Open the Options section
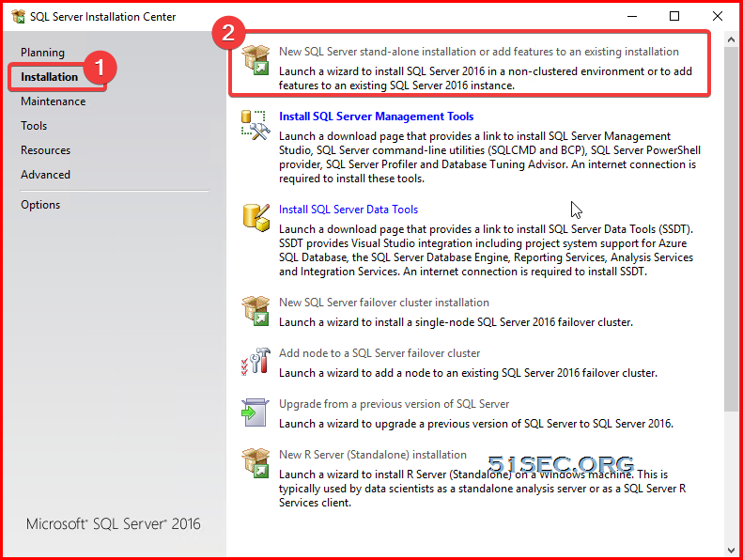 (x=40, y=205)
